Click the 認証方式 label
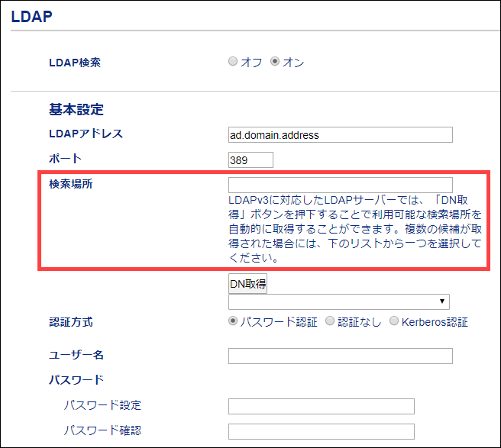Image resolution: width=501 pixels, height=448 pixels. pyautogui.click(x=71, y=322)
